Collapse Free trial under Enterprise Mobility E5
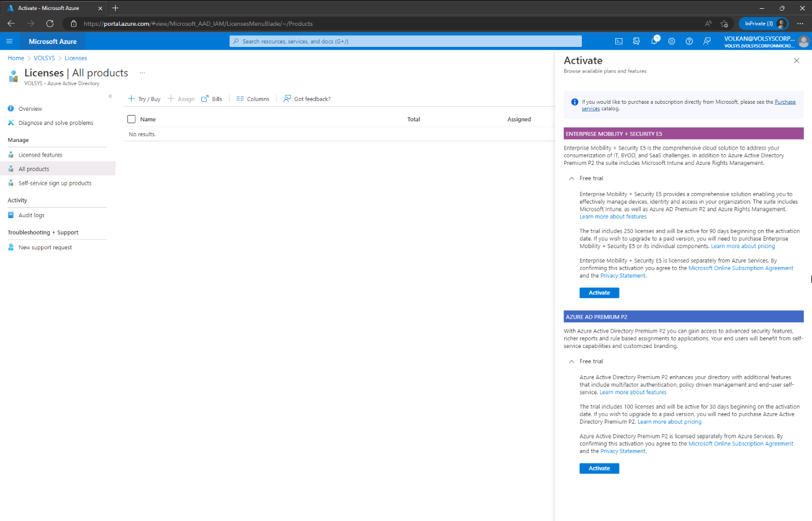812x521 pixels. click(571, 178)
